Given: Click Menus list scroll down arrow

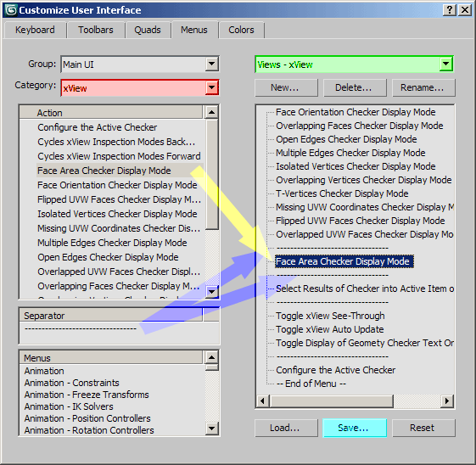Looking at the screenshot, I should 211,429.
